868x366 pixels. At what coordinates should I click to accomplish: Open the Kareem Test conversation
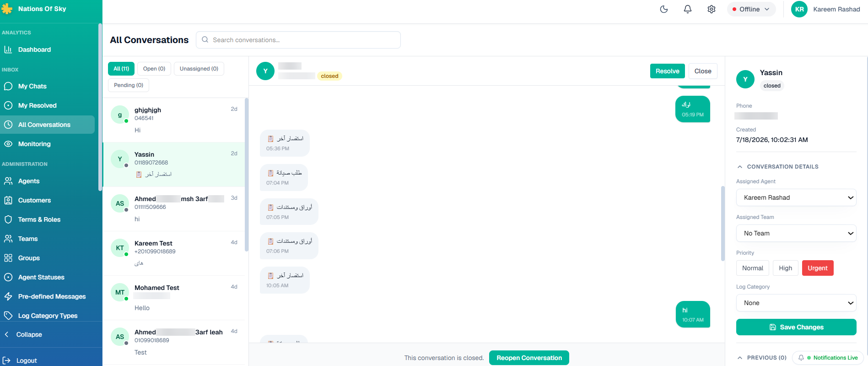pos(174,253)
